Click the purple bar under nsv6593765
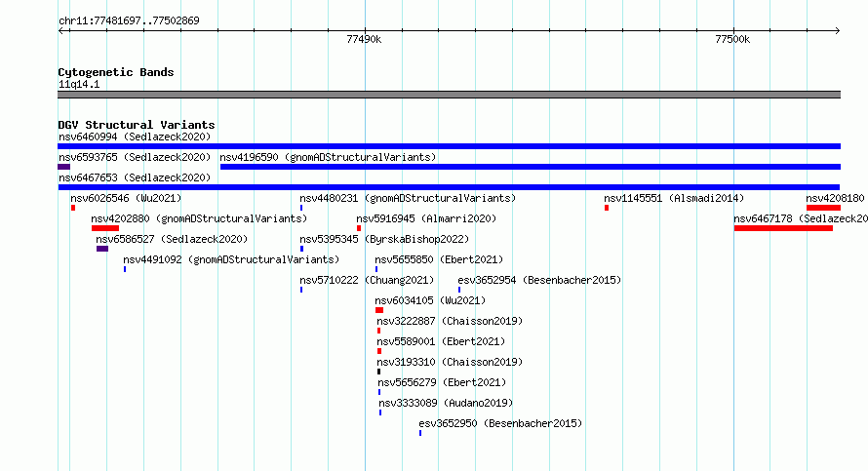This screenshot has width=868, height=471. 63,167
